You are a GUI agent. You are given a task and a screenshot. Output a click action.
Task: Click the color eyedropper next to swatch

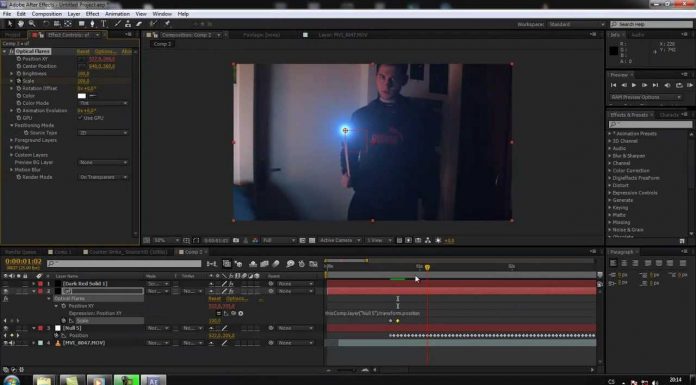[93, 95]
